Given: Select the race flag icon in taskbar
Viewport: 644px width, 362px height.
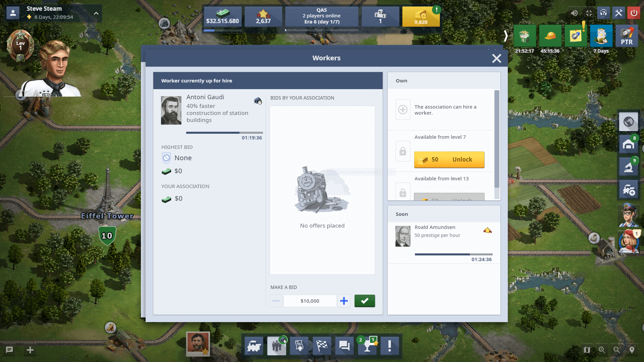Looking at the screenshot, I should pos(322,346).
